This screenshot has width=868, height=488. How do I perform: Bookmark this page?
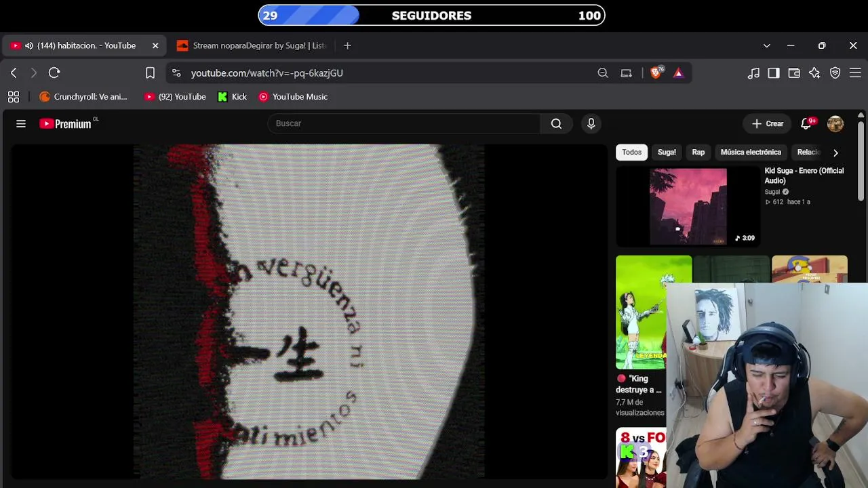[150, 73]
